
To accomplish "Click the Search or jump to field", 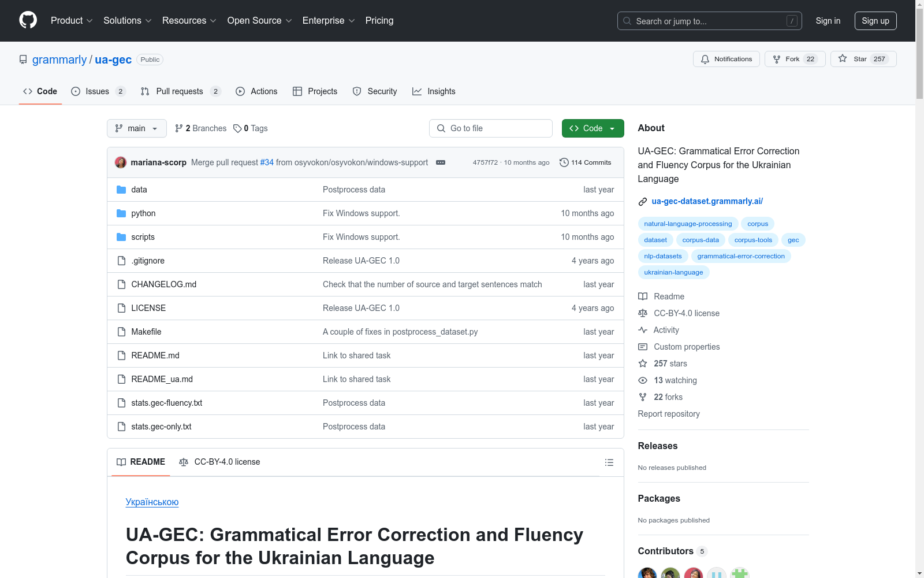I will tap(710, 21).
